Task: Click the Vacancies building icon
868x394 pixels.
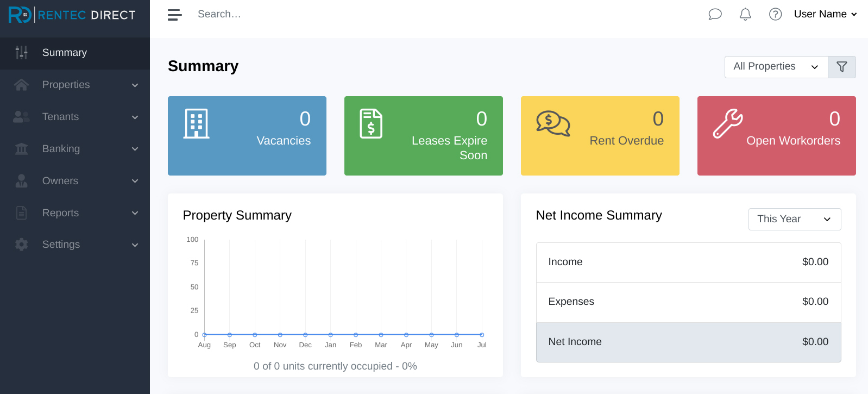Action: 196,123
